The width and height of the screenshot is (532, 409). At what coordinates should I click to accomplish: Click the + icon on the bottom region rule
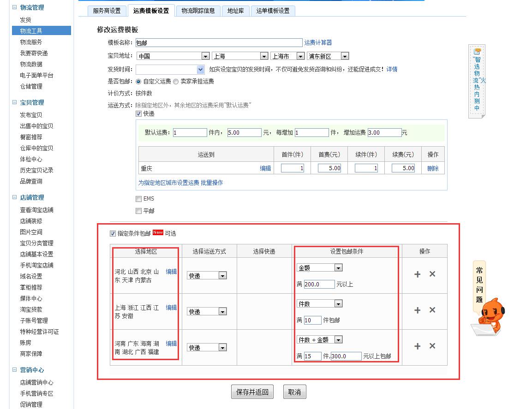(417, 347)
